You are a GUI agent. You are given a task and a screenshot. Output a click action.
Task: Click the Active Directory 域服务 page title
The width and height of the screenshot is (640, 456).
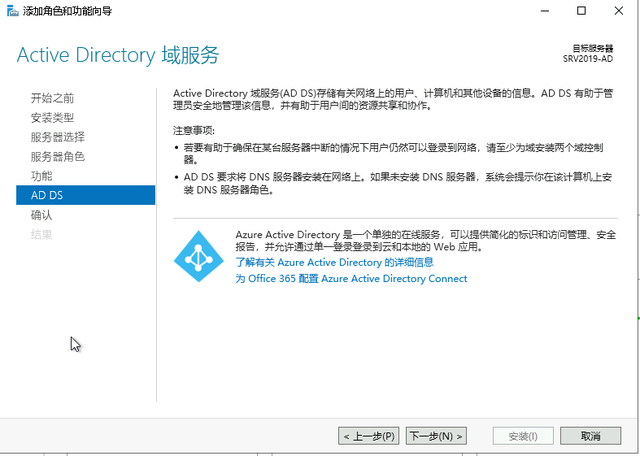[118, 55]
